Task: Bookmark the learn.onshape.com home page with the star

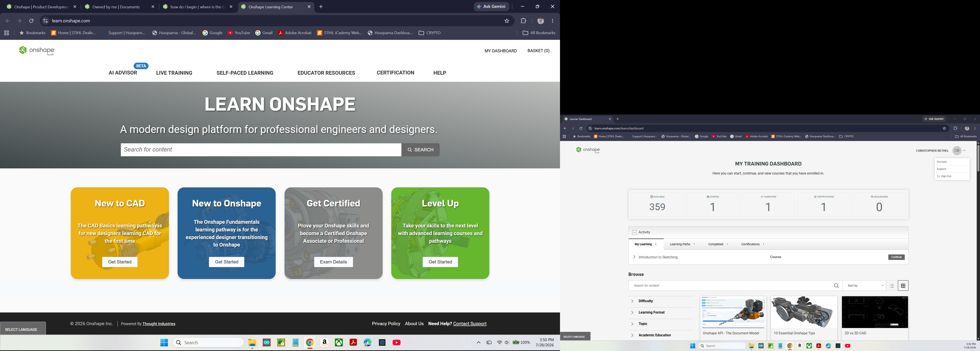Action: (507, 21)
